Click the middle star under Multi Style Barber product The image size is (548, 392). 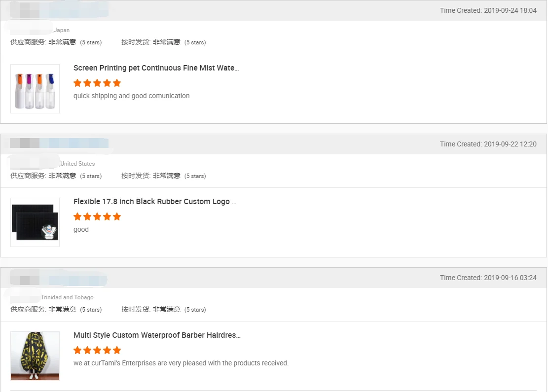[97, 350]
